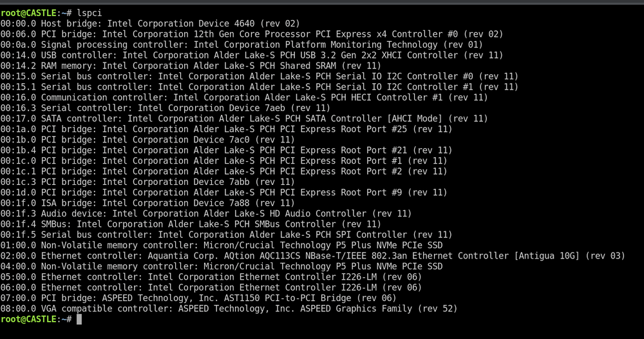Screen dimensions: 644x339
Task: Click the terminal cursor at the bottom prompt
Action: click(x=79, y=319)
